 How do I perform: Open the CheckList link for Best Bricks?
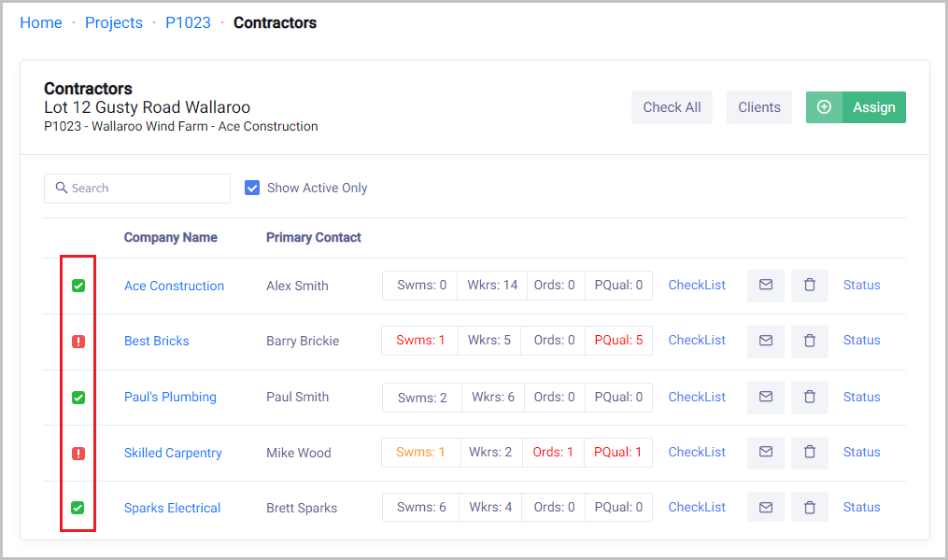(697, 341)
